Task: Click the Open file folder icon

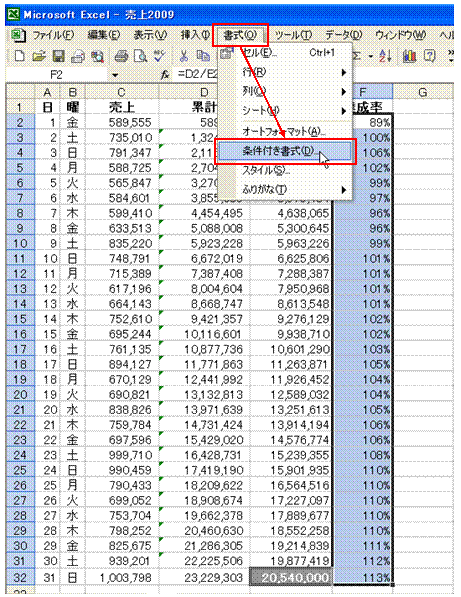Action: [x=39, y=56]
